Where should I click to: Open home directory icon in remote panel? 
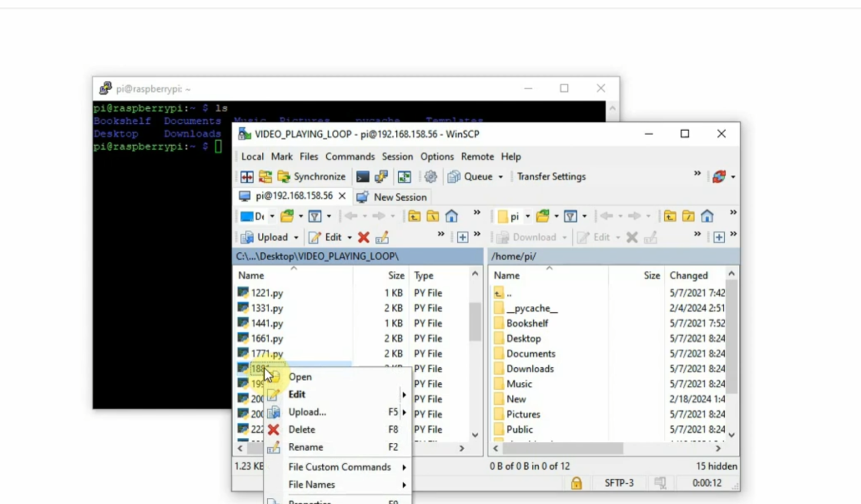pyautogui.click(x=707, y=215)
